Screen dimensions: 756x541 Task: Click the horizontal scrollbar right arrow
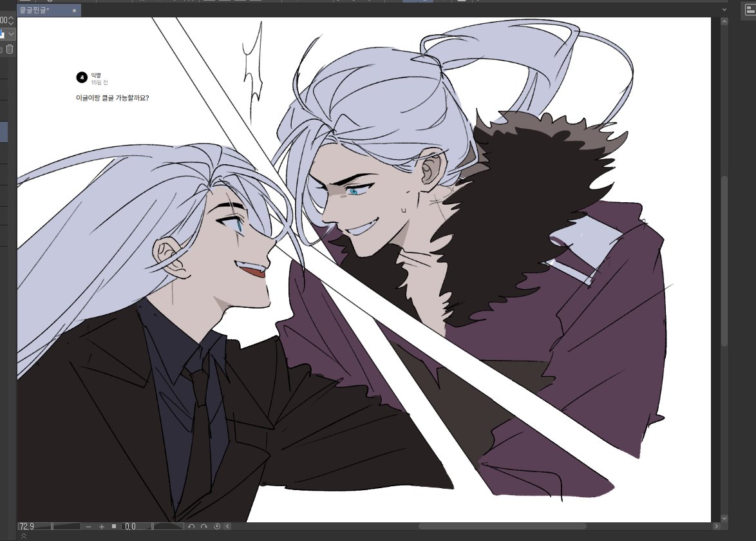pos(717,526)
